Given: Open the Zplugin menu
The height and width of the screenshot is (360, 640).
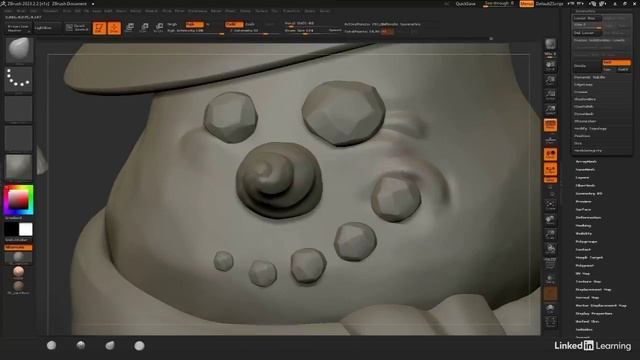Looking at the screenshot, I should tap(310, 11).
